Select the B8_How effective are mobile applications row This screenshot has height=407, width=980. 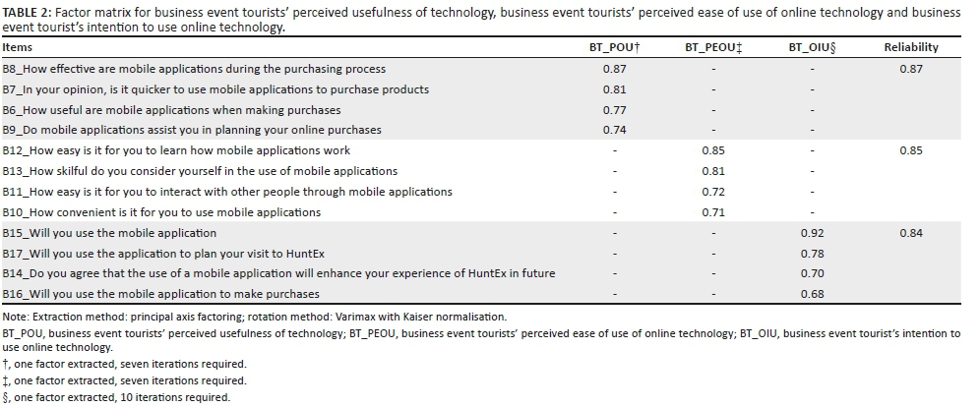[194, 70]
